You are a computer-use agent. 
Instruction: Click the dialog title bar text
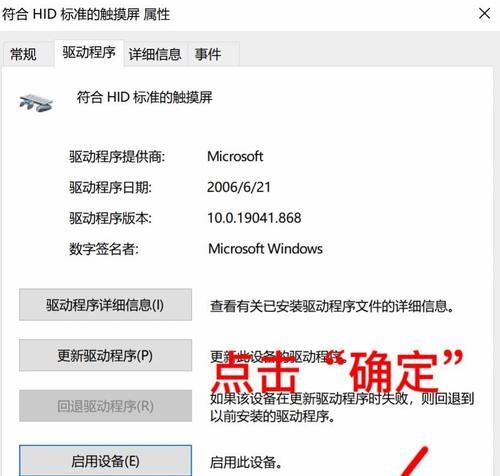(x=86, y=14)
